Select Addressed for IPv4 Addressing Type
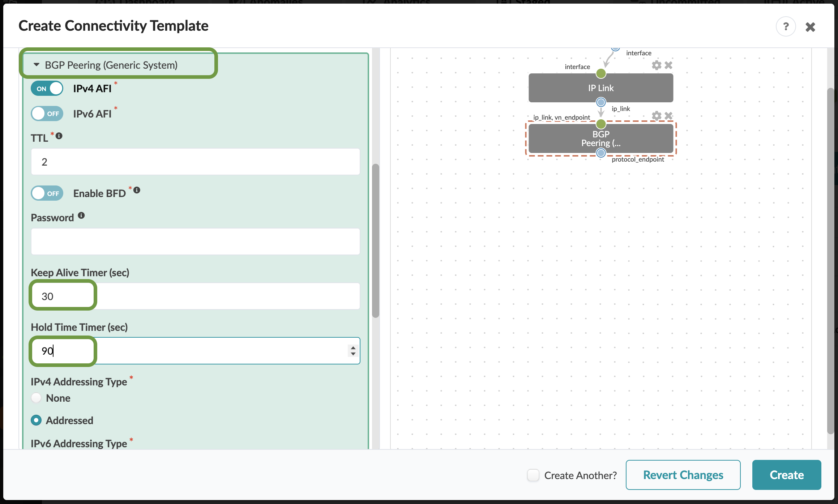Screen dimensions: 838x504 click(36, 420)
